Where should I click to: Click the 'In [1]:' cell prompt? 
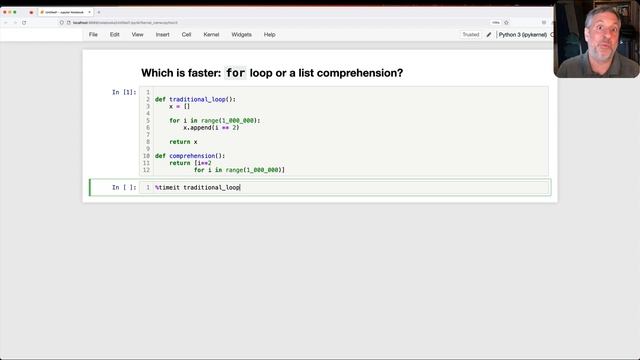coord(124,92)
